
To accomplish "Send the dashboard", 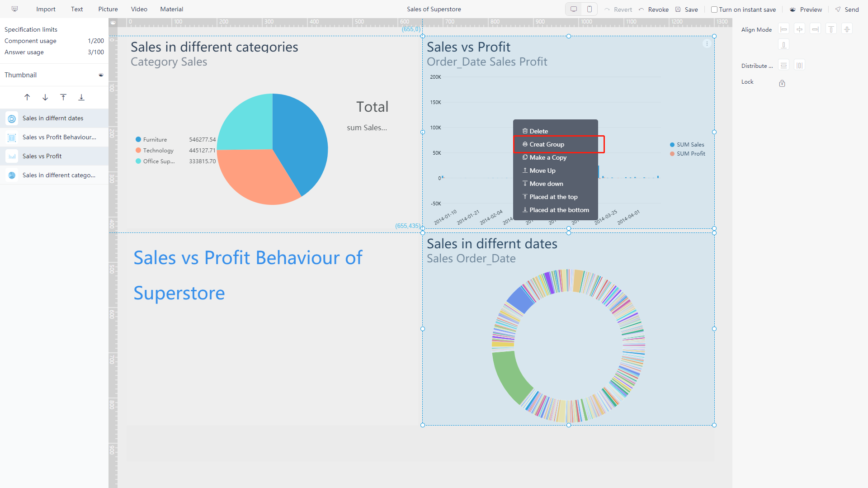I will click(847, 9).
